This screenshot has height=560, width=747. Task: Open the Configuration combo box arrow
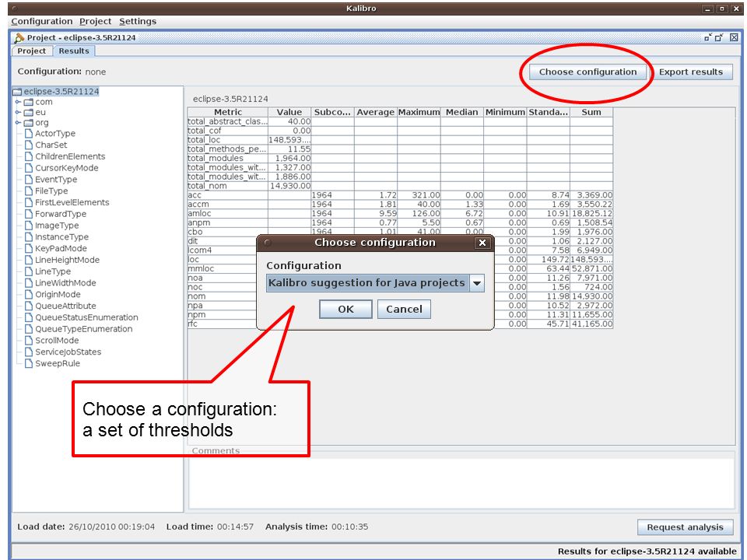[477, 283]
